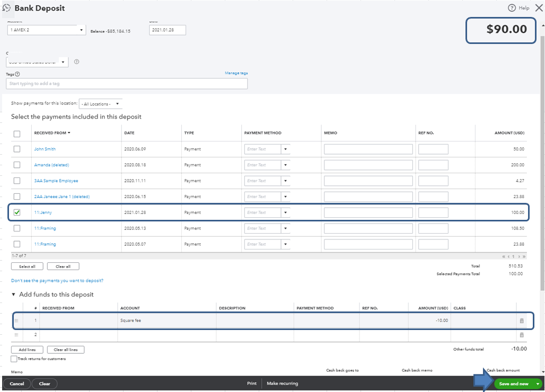Screen dimensions: 545x392
Task: Click the Select all button
Action: coord(27,266)
